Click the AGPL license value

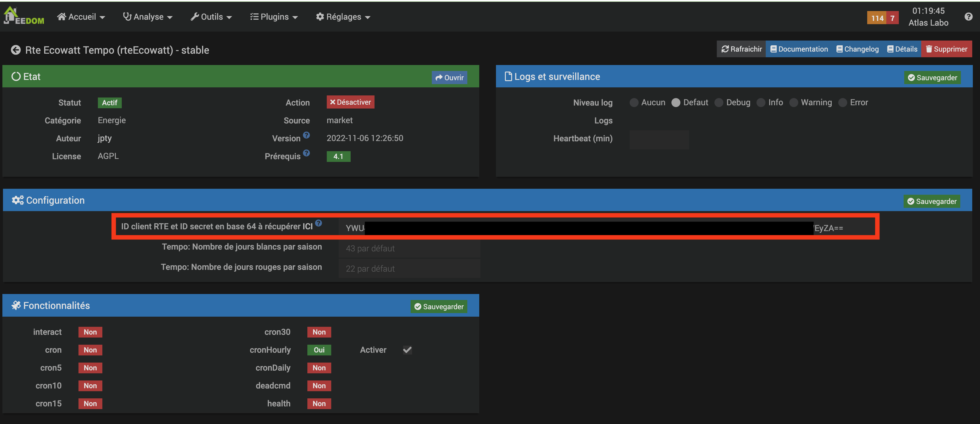pyautogui.click(x=108, y=156)
